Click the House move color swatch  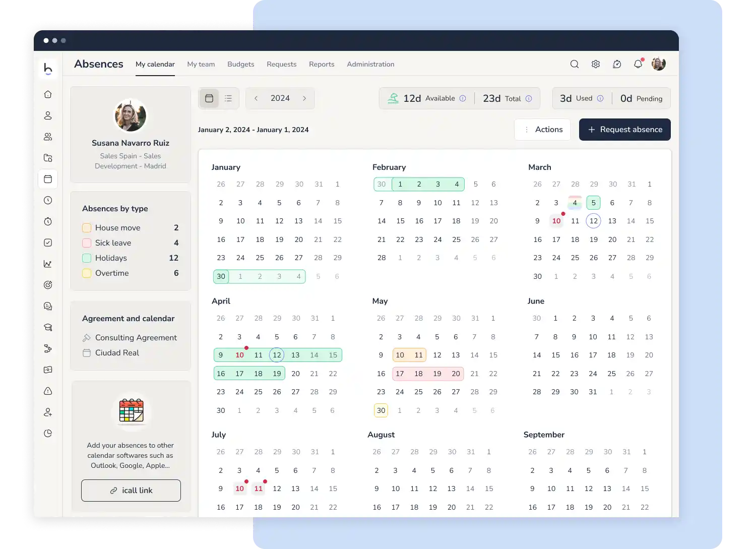87,228
